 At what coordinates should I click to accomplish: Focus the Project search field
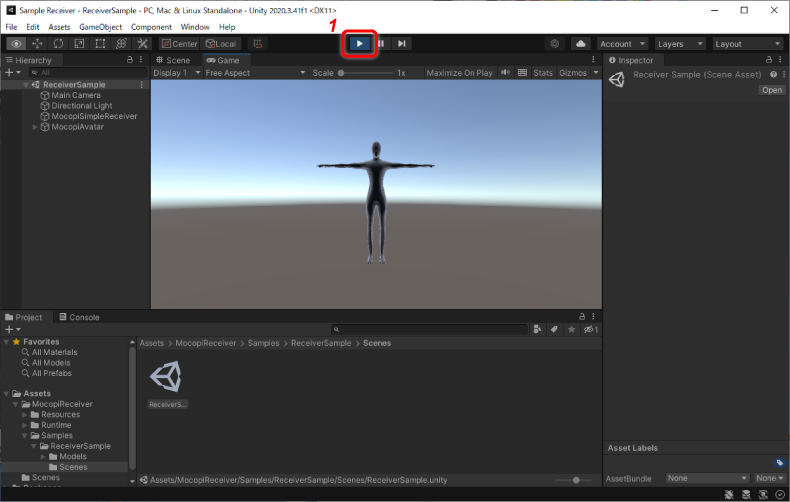click(429, 329)
